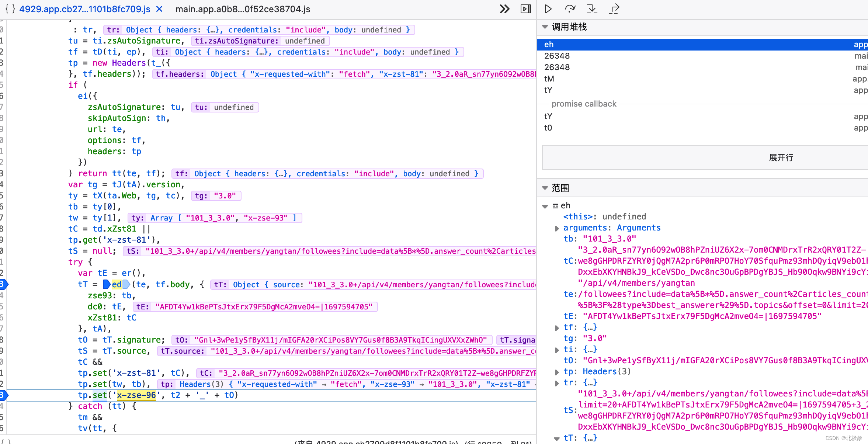
Task: Click the light column breakpoint marker after ed
Action: click(x=126, y=284)
